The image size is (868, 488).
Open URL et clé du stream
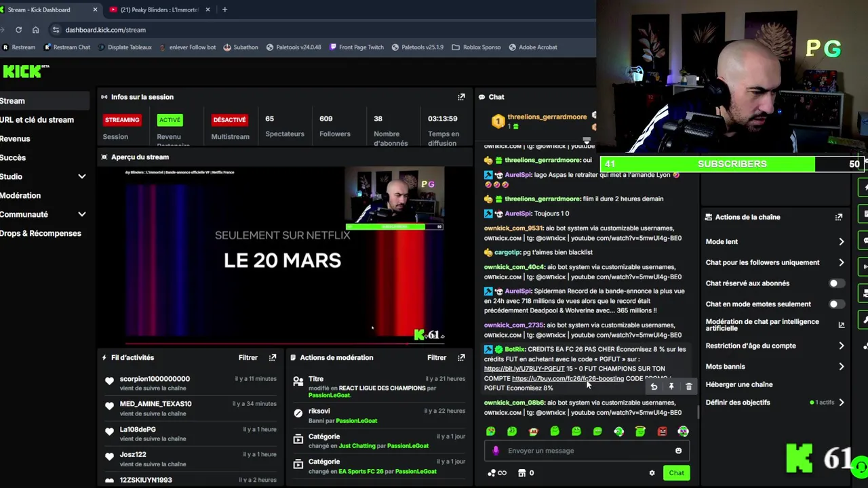(37, 120)
